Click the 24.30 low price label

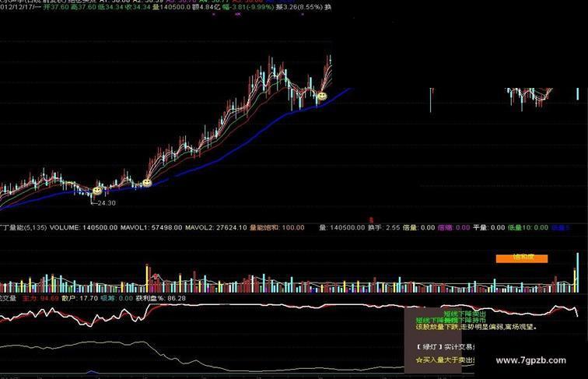click(x=107, y=203)
